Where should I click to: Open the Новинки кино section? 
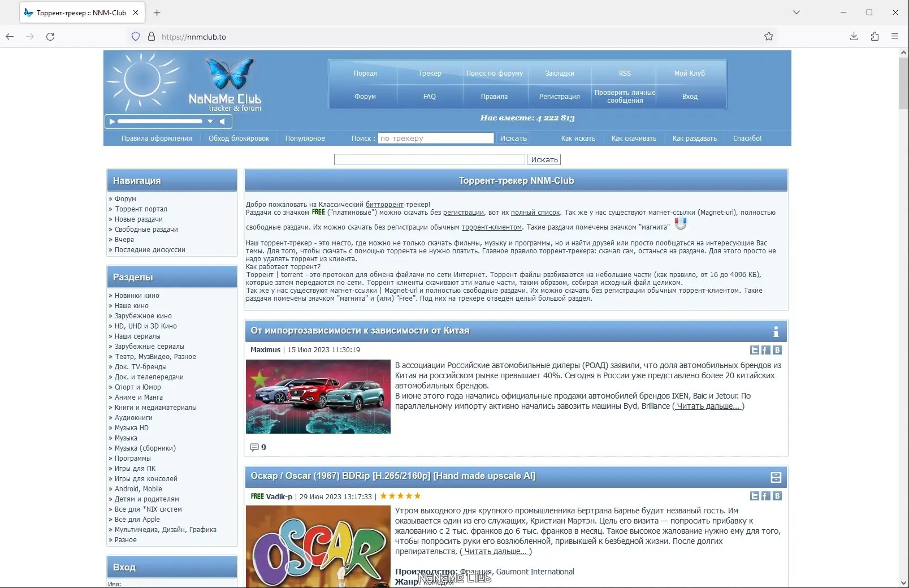137,296
